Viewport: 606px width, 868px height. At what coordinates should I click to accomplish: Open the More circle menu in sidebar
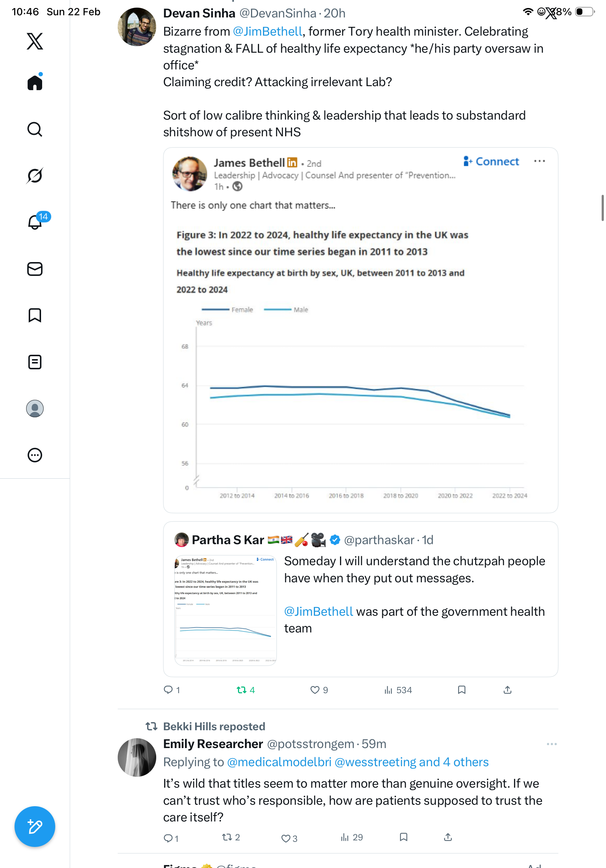click(35, 455)
